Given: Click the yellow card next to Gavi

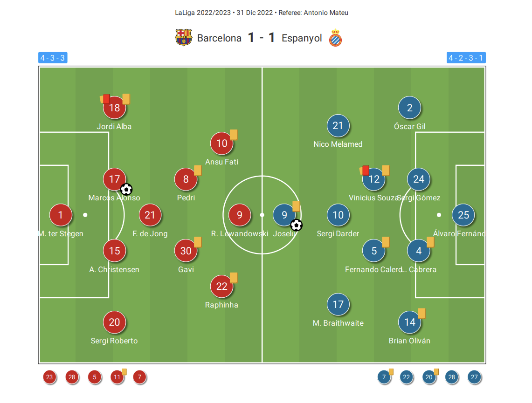Looking at the screenshot, I should (198, 242).
